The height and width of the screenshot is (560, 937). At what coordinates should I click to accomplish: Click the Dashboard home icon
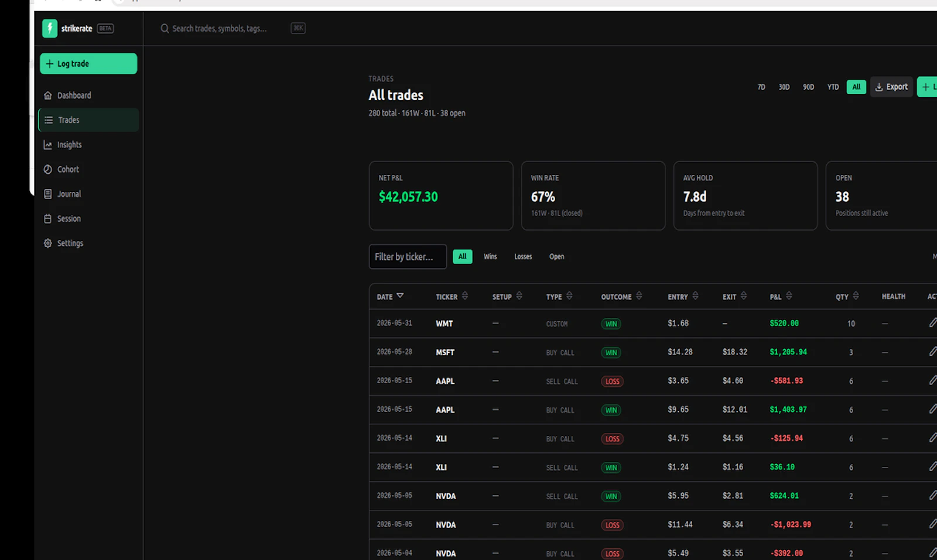[48, 95]
